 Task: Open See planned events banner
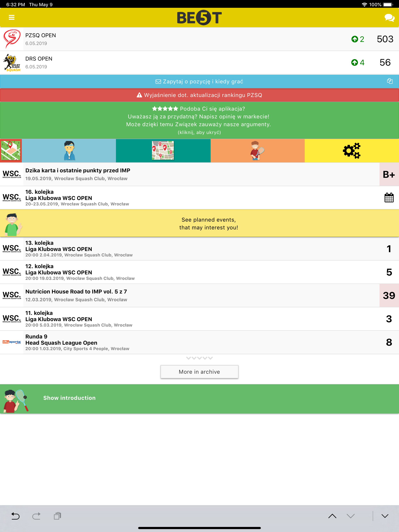pyautogui.click(x=199, y=223)
